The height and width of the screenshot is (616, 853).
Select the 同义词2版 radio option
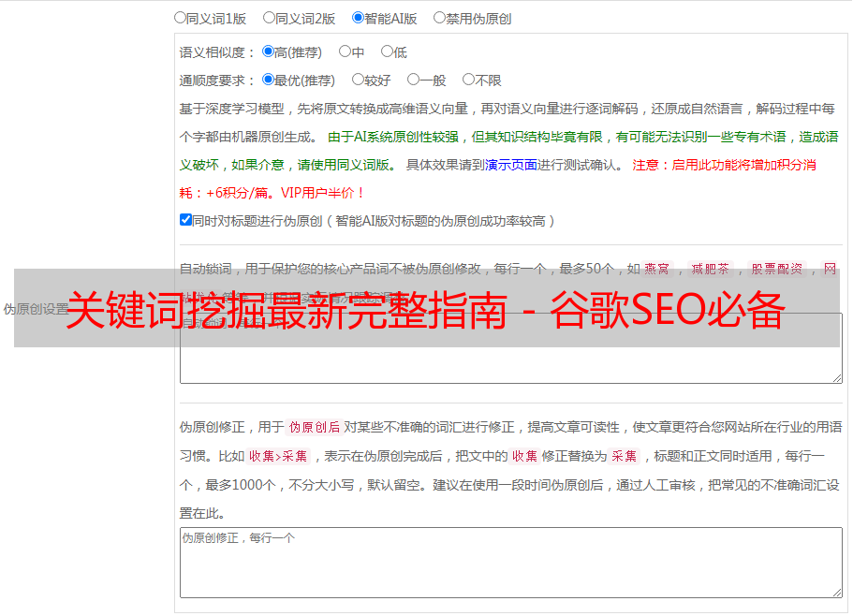click(269, 18)
